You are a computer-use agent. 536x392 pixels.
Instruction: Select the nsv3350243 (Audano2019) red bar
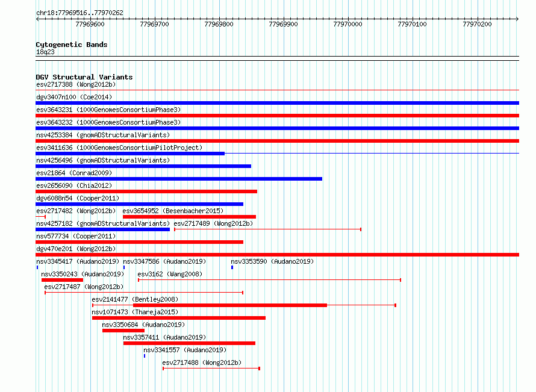click(62, 280)
